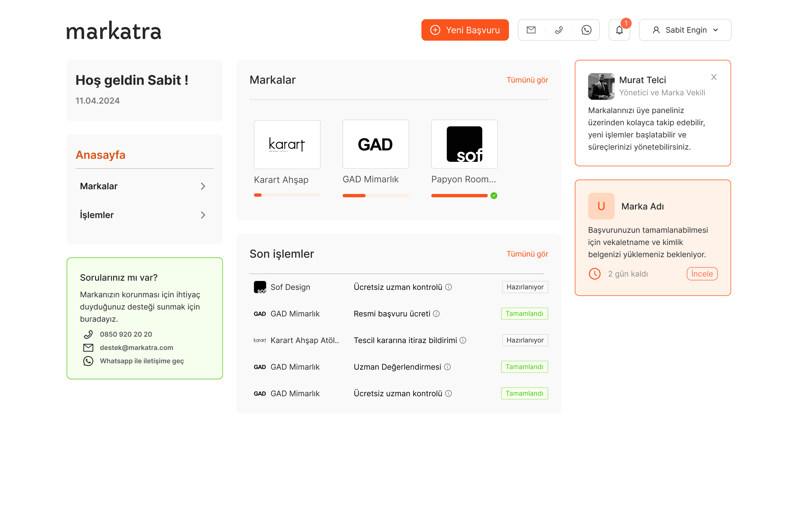Click info icon beside Uzman Değerlendirmesi
Screen dimensions: 798x532
(x=447, y=367)
